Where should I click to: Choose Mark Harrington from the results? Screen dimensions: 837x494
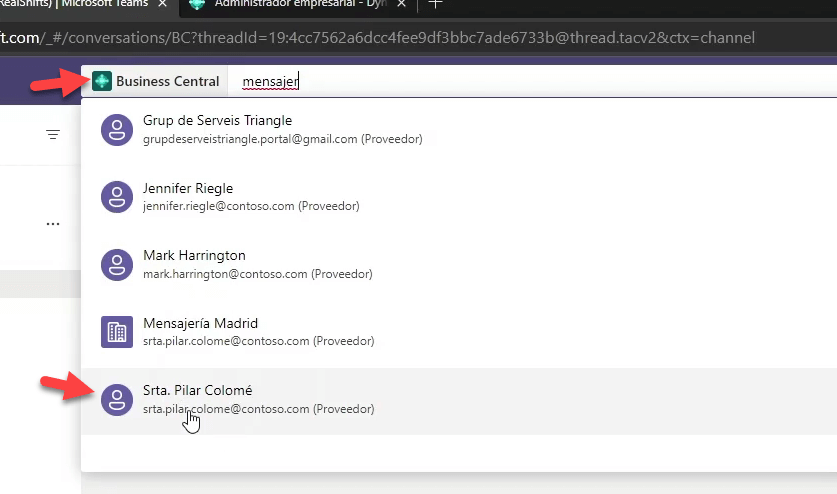pyautogui.click(x=257, y=265)
